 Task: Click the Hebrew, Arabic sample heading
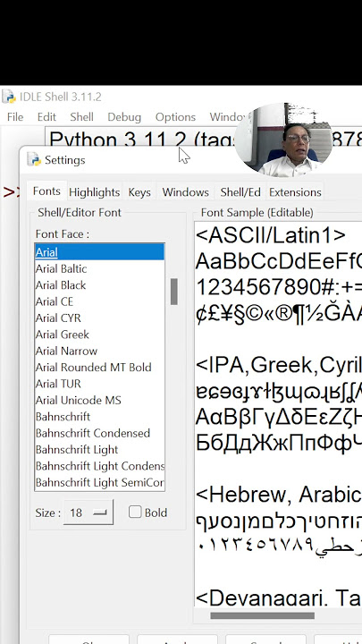point(279,495)
